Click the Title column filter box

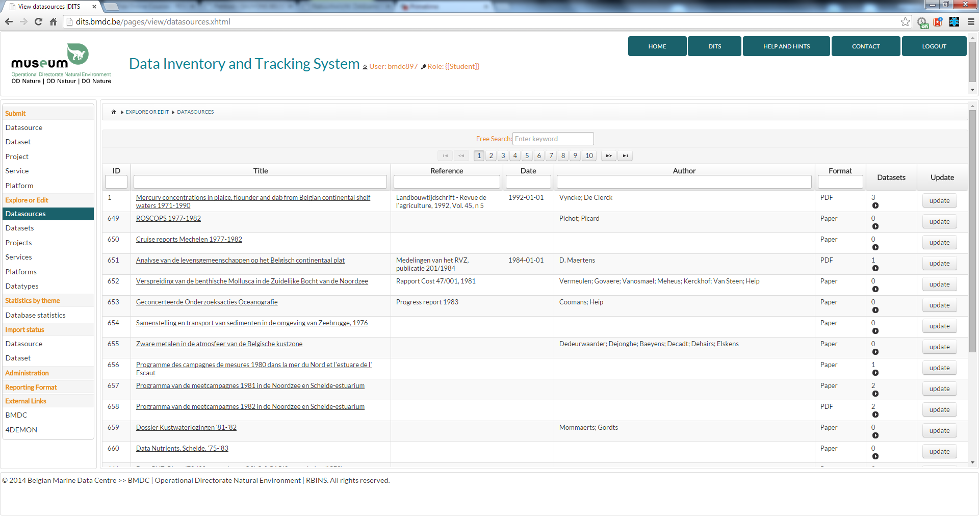click(260, 182)
